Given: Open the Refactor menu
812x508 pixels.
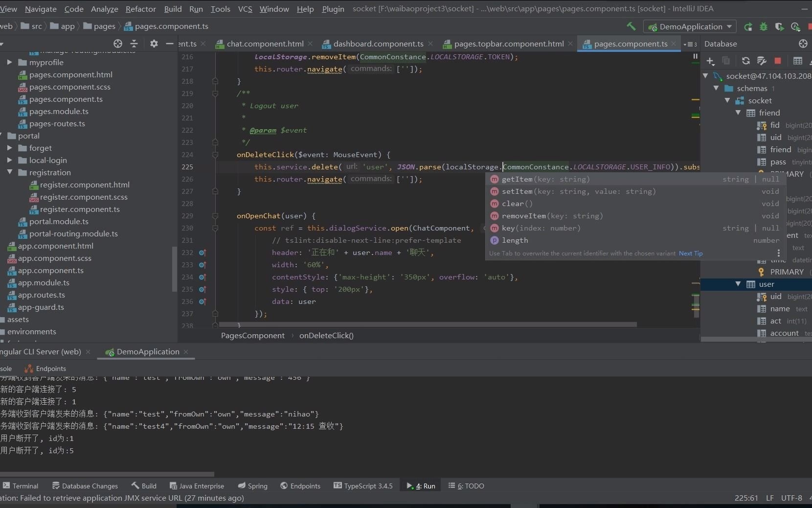Looking at the screenshot, I should pos(140,9).
